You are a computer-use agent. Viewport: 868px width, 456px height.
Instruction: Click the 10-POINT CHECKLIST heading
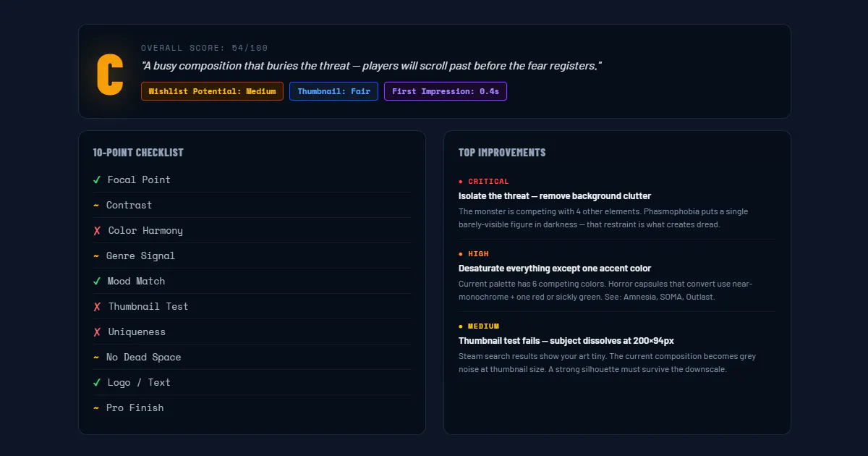138,153
